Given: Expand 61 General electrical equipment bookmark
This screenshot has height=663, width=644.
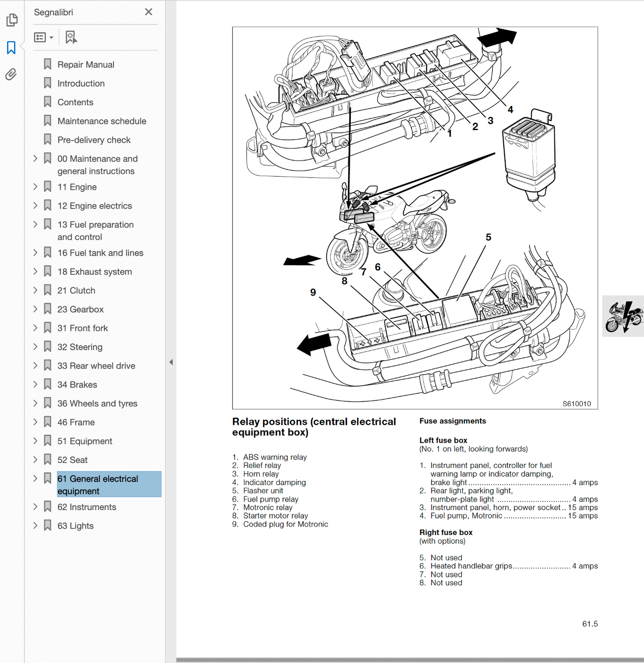Looking at the screenshot, I should [36, 479].
